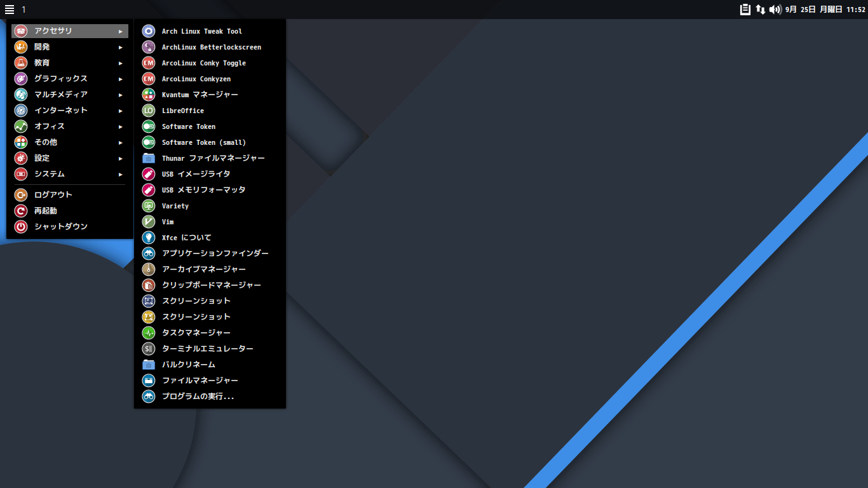
Task: Select the second スクリーンショット entry's yellow icon
Action: coord(148,317)
